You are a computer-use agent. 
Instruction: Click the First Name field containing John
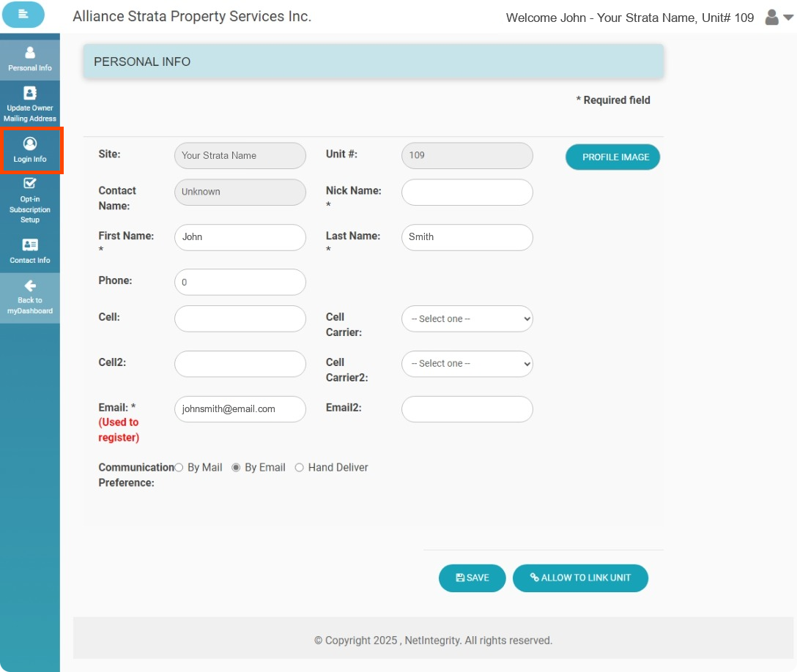pyautogui.click(x=240, y=237)
